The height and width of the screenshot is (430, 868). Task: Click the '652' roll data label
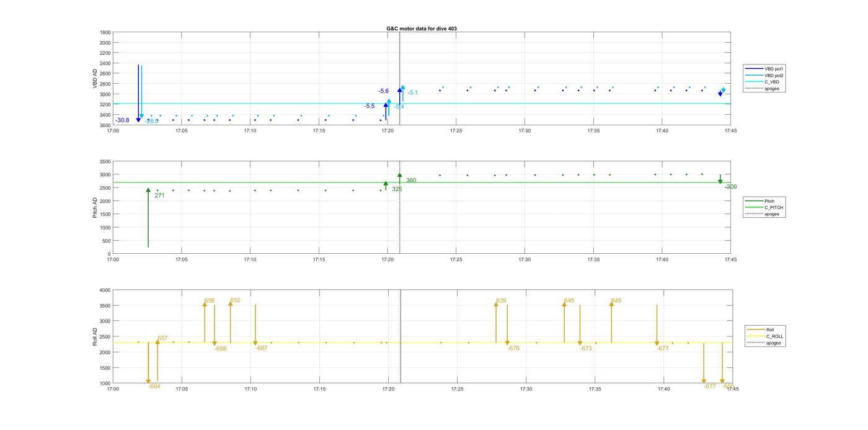(235, 300)
